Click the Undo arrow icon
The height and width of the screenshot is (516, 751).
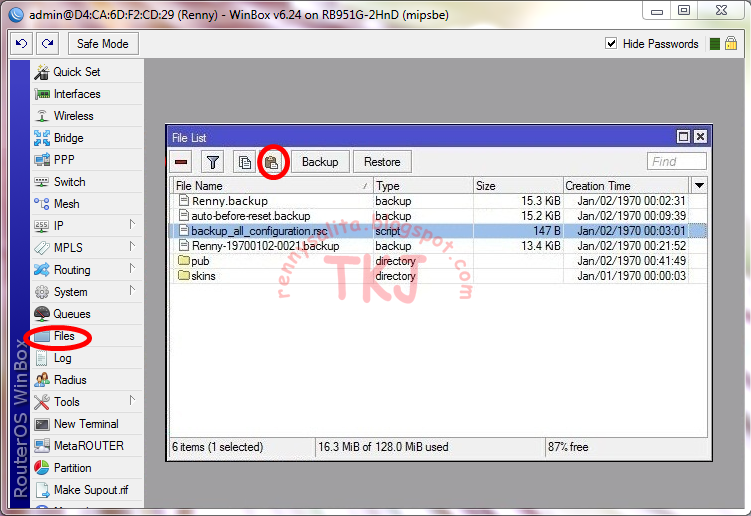(x=21, y=44)
